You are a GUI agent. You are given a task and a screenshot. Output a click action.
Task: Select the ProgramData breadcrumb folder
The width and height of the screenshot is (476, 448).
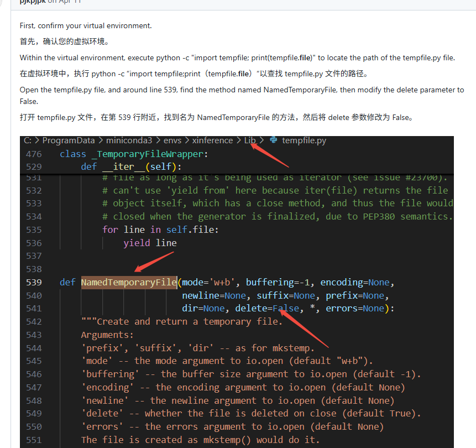point(69,140)
